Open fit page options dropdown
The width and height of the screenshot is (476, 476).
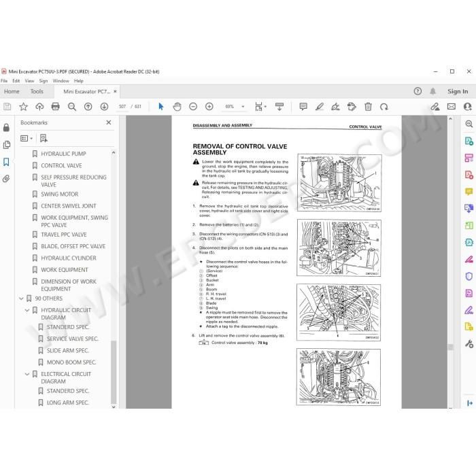(260, 107)
